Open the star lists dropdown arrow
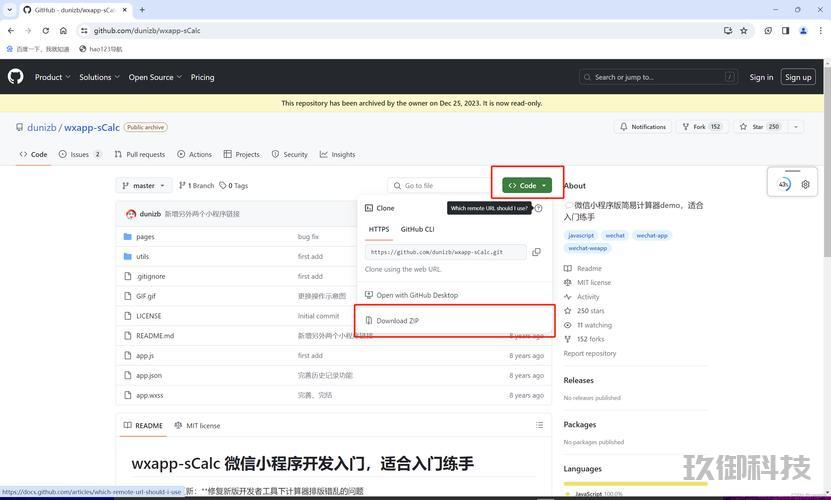This screenshot has width=831, height=500. point(795,127)
